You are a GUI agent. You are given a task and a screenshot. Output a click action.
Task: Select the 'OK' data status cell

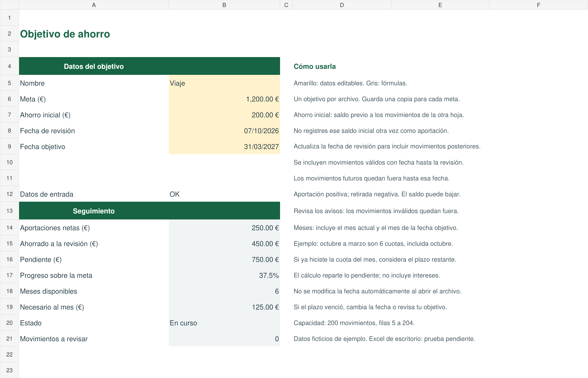pyautogui.click(x=224, y=194)
